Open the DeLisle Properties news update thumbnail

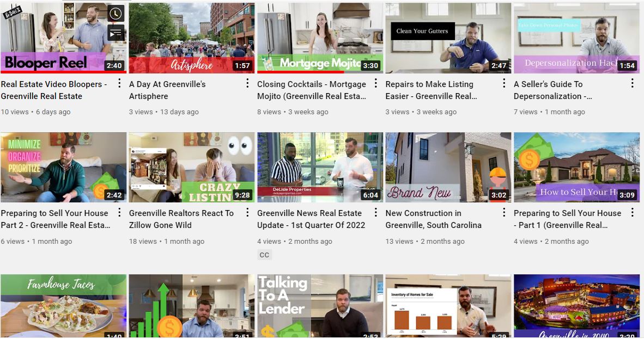[x=320, y=167]
